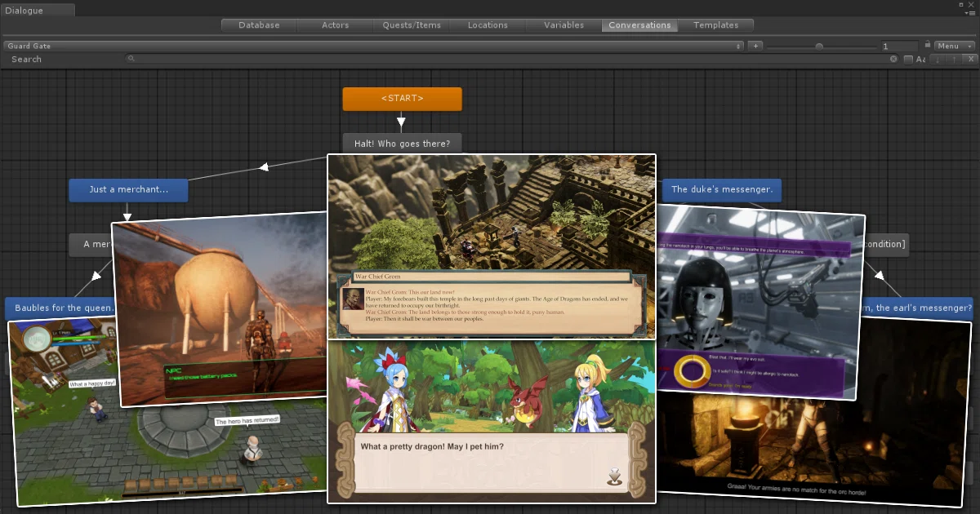Maximize the Dialogue editor window
The height and width of the screenshot is (514, 980).
coord(961,5)
